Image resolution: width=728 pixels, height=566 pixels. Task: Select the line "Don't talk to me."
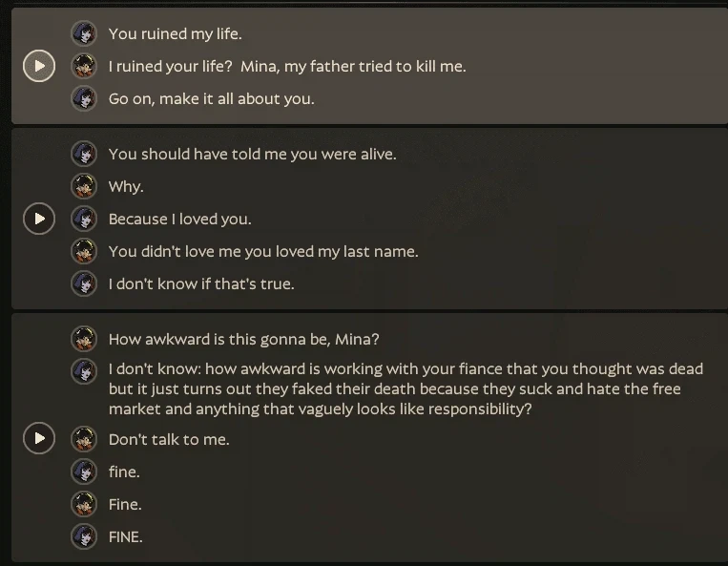tap(169, 440)
